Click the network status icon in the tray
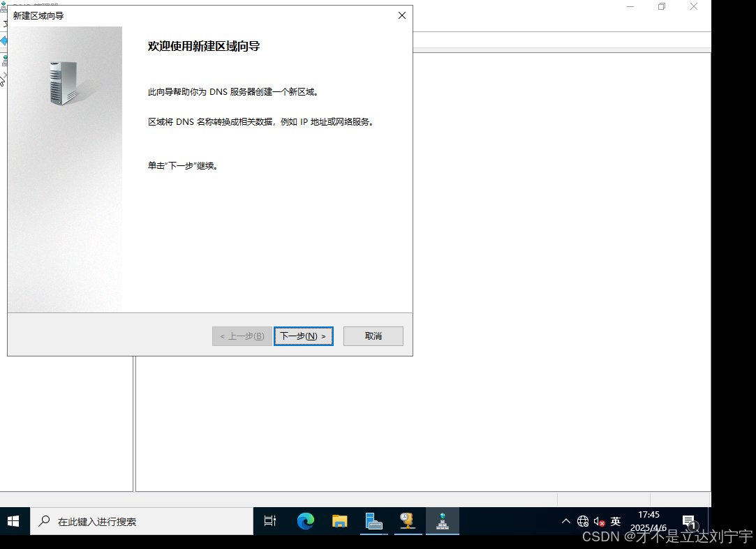The image size is (756, 549). (583, 520)
